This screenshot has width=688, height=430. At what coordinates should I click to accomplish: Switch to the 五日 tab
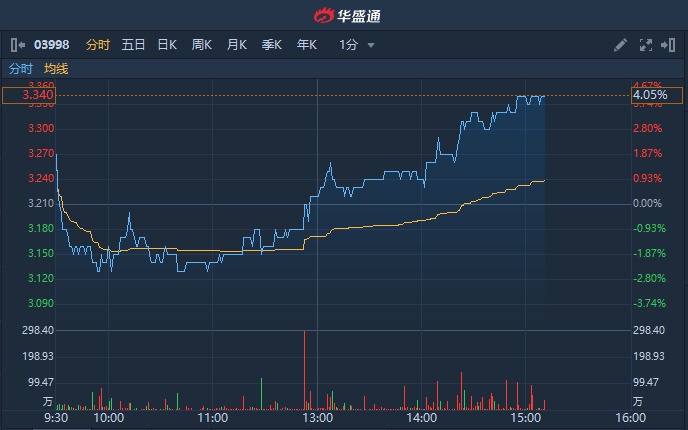pos(133,45)
